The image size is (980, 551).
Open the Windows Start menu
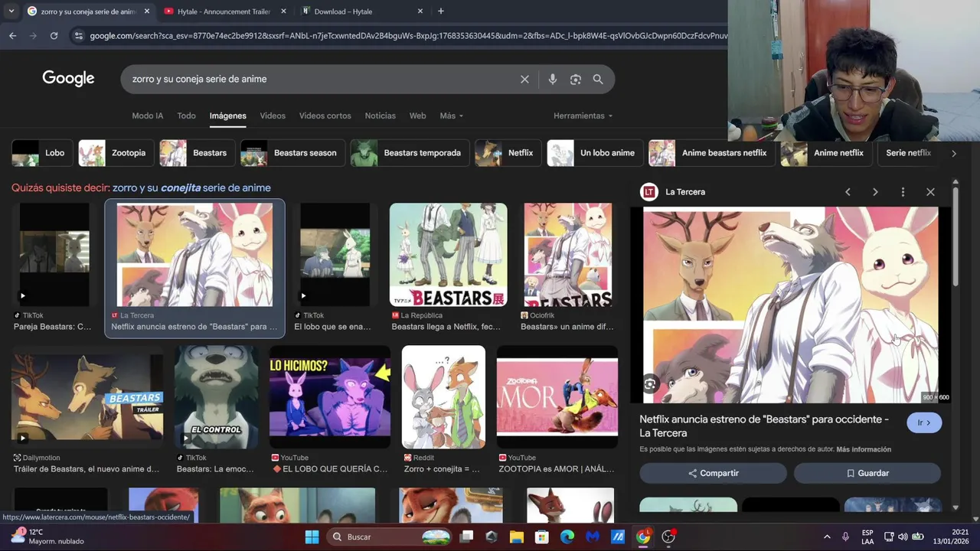point(312,536)
